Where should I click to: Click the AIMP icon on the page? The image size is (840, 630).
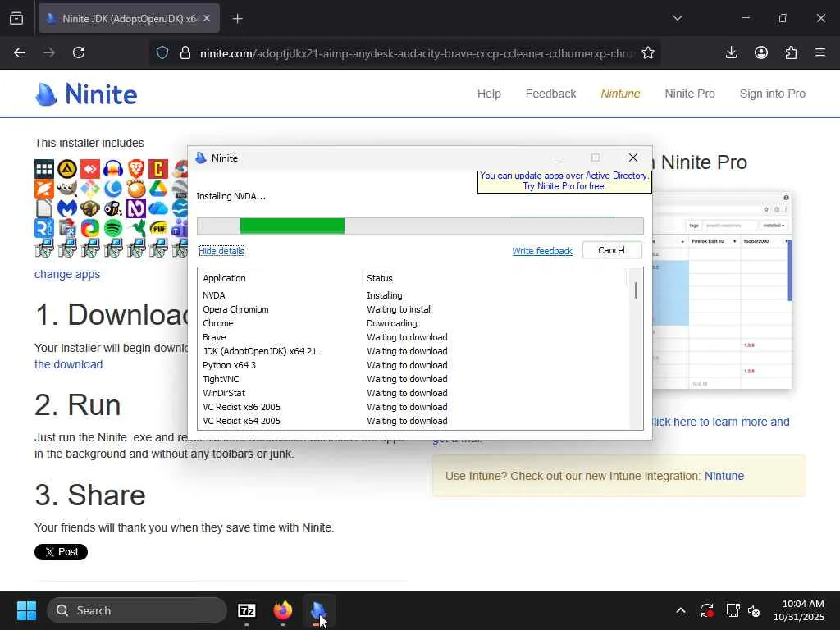coord(67,169)
